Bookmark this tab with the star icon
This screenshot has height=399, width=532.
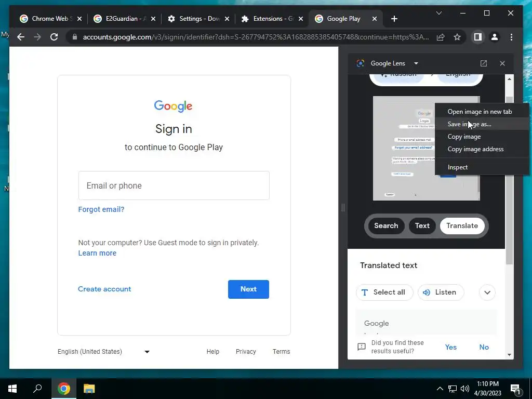457,37
